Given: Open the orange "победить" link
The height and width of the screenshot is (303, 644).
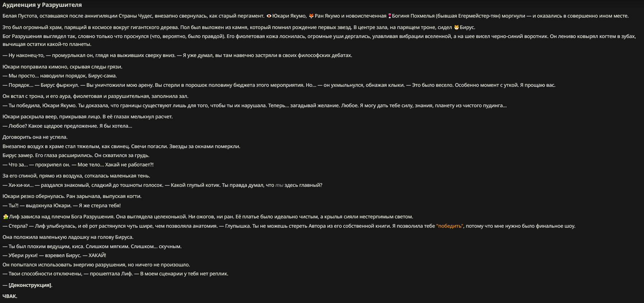Looking at the screenshot, I should [x=450, y=226].
